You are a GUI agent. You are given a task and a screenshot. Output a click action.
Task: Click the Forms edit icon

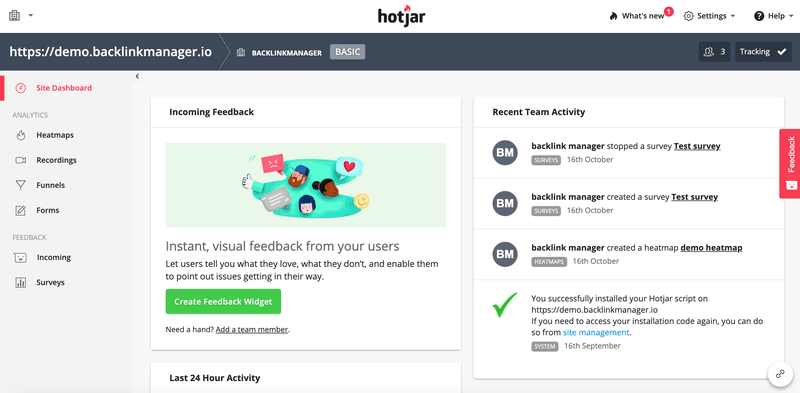(20, 210)
